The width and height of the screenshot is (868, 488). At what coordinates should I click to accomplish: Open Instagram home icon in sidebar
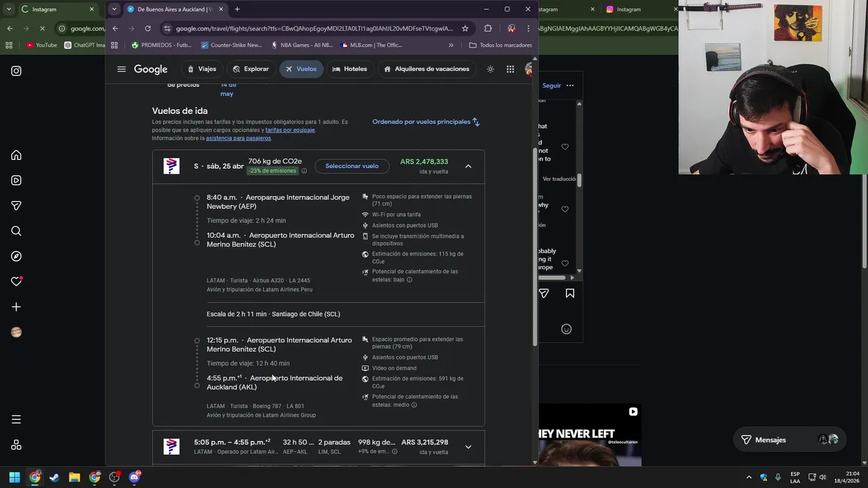16,155
